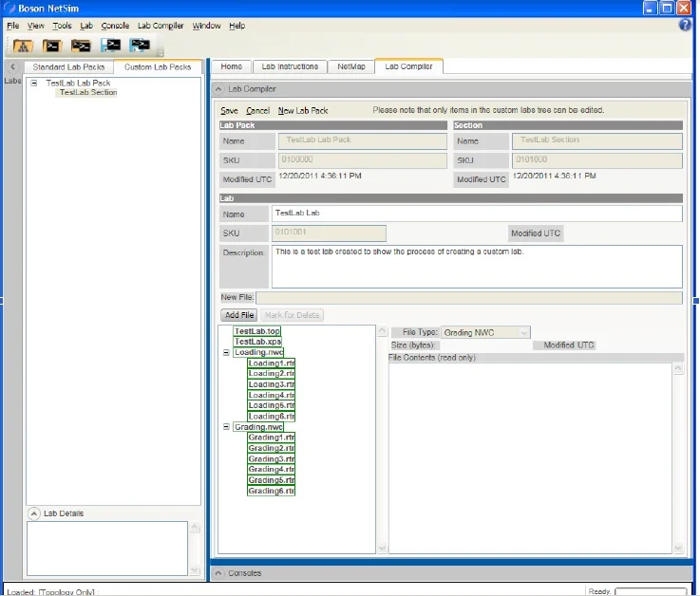Screen dimensions: 700x596
Task: Click the File Contents read-only area
Action: 530,458
